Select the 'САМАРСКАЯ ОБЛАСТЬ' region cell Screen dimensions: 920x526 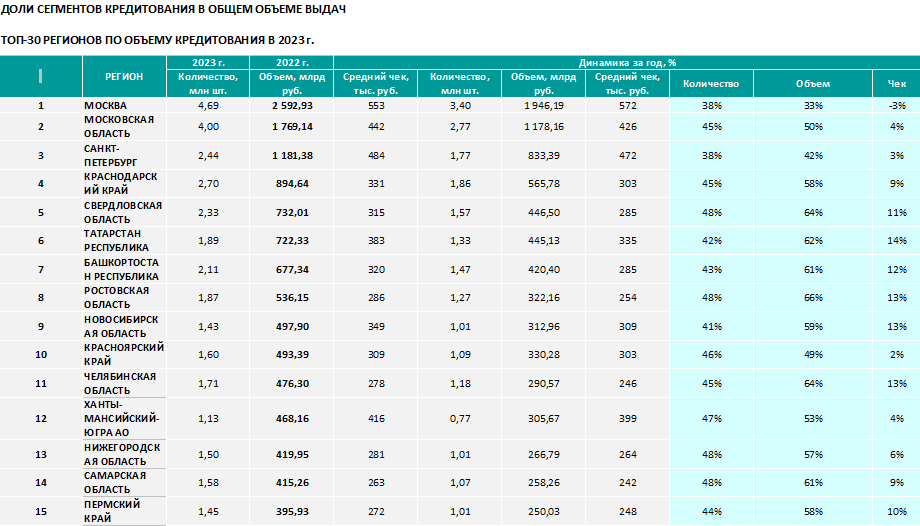point(124,483)
